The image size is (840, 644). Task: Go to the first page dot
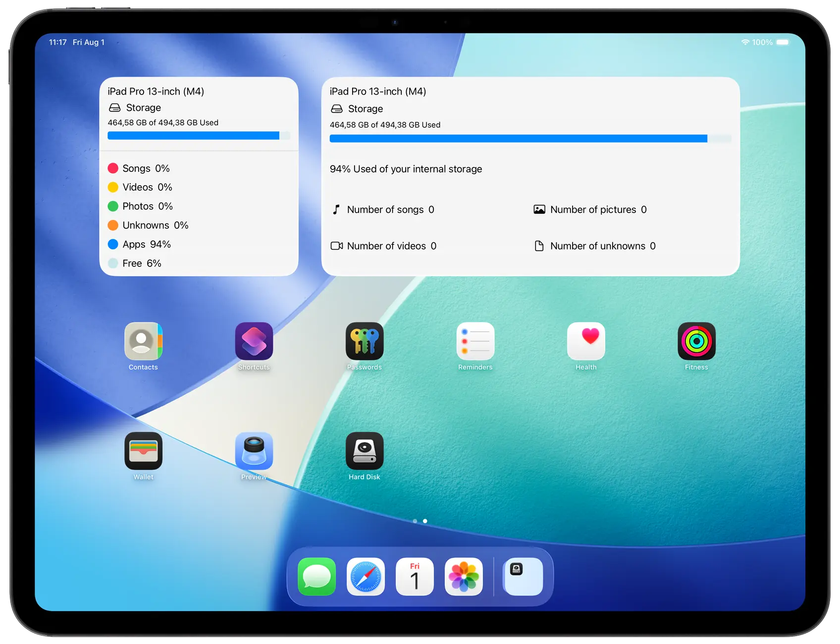415,521
